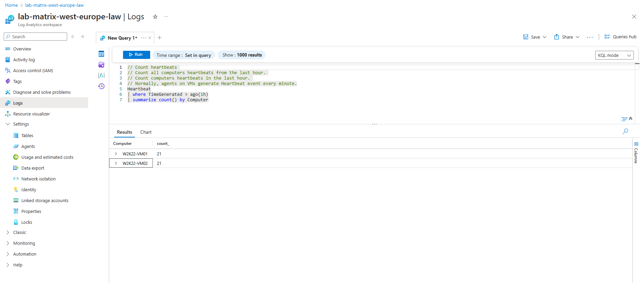
Task: Sort by the count_ column header
Action: click(163, 144)
